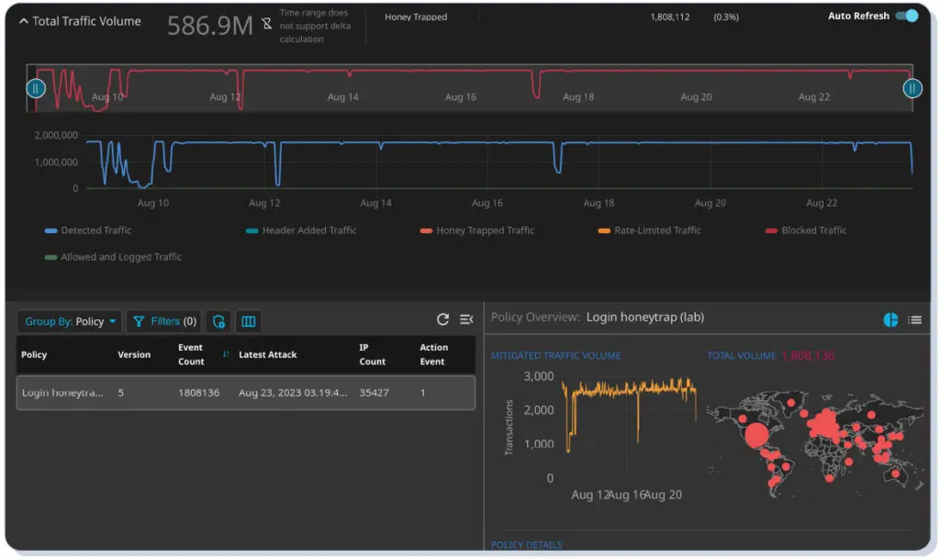
Task: Open the column chooser icon
Action: click(x=248, y=321)
